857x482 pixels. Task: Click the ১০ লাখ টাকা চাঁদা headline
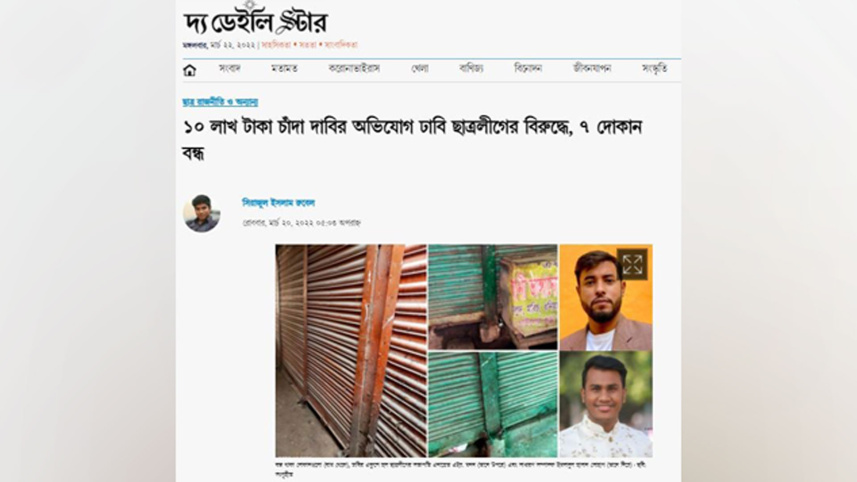click(x=412, y=140)
